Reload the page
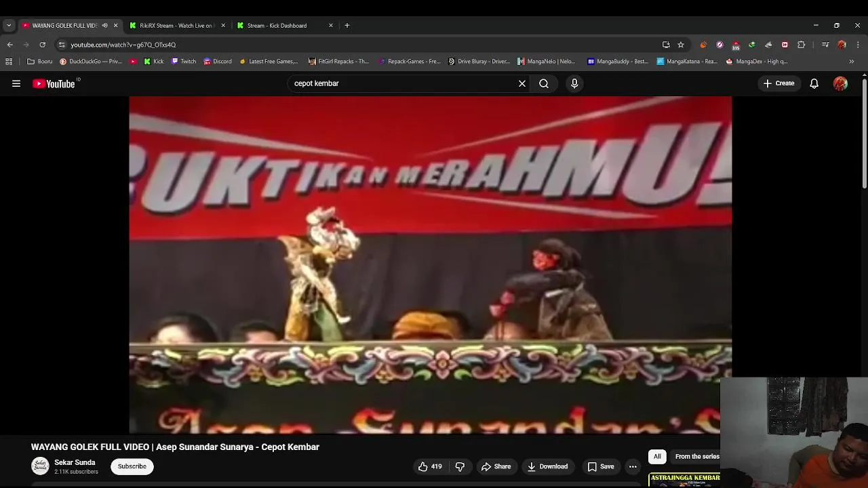The image size is (868, 488). (x=42, y=45)
